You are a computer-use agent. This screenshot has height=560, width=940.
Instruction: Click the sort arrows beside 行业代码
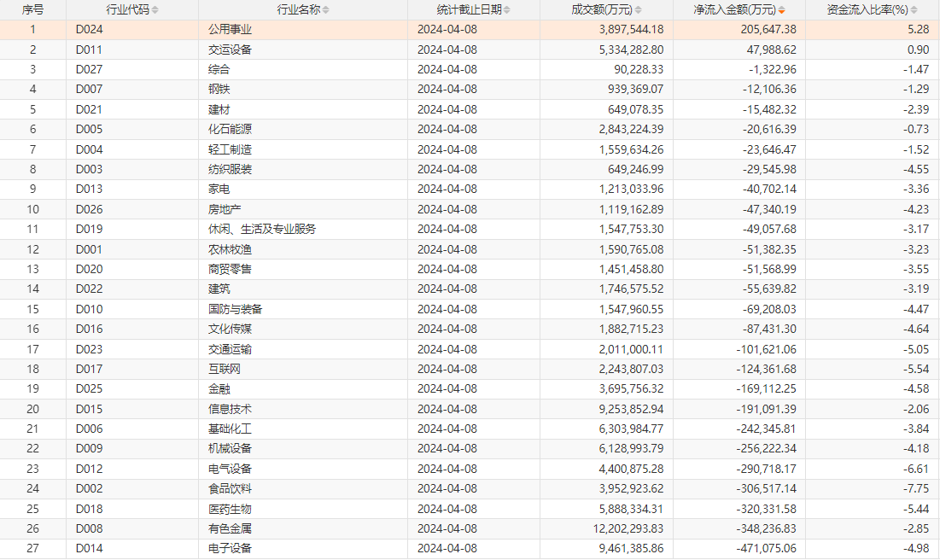click(x=155, y=10)
